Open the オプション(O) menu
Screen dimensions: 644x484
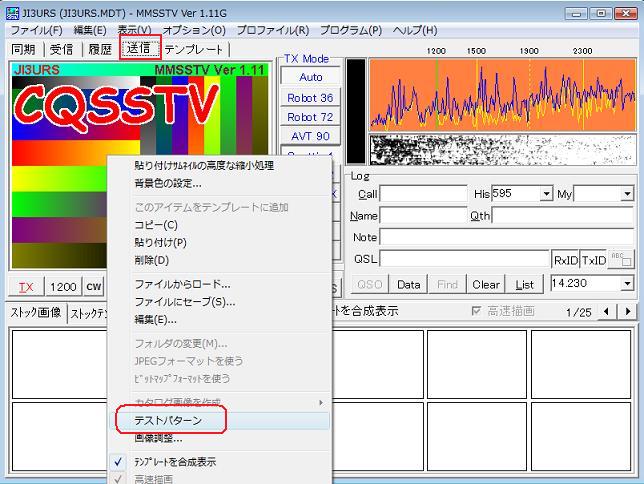pyautogui.click(x=194, y=30)
